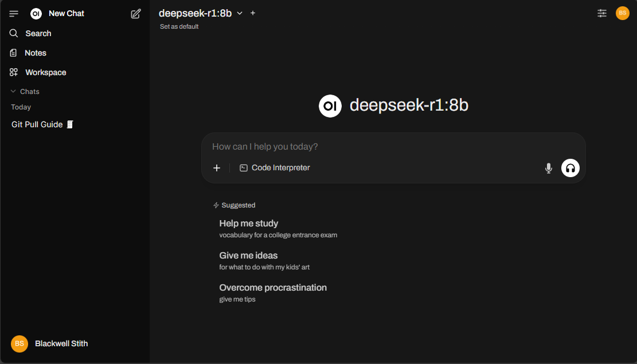Click the Open WebUI logo beside New Chat
Viewport: 637px width, 364px height.
tap(36, 14)
